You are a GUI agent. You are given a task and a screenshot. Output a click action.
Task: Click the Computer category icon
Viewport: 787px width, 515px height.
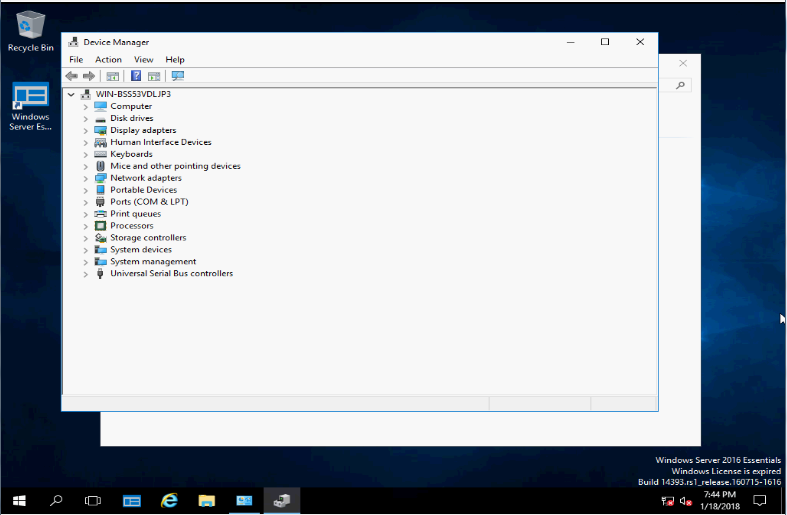point(100,106)
